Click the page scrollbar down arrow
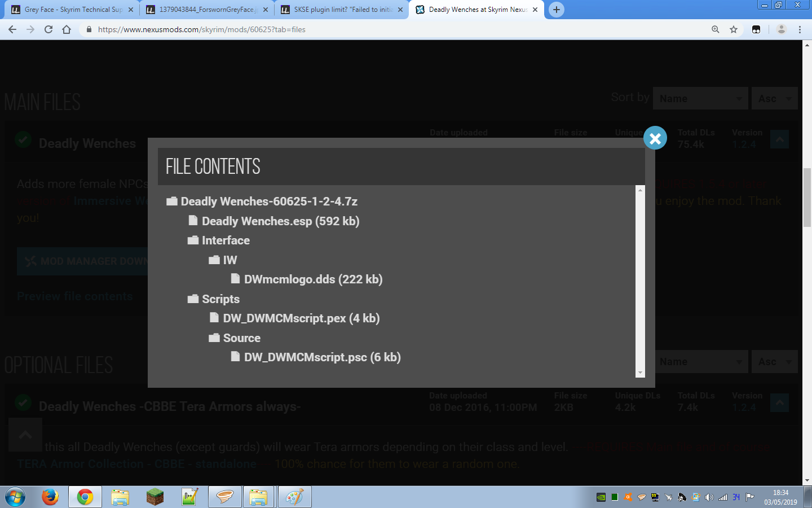The width and height of the screenshot is (812, 508). [x=807, y=480]
